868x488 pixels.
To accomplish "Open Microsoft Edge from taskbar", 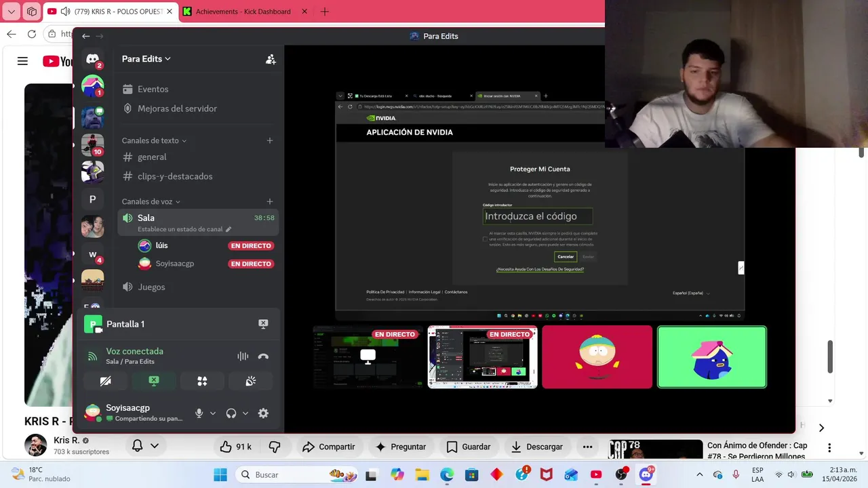I will pos(447,474).
